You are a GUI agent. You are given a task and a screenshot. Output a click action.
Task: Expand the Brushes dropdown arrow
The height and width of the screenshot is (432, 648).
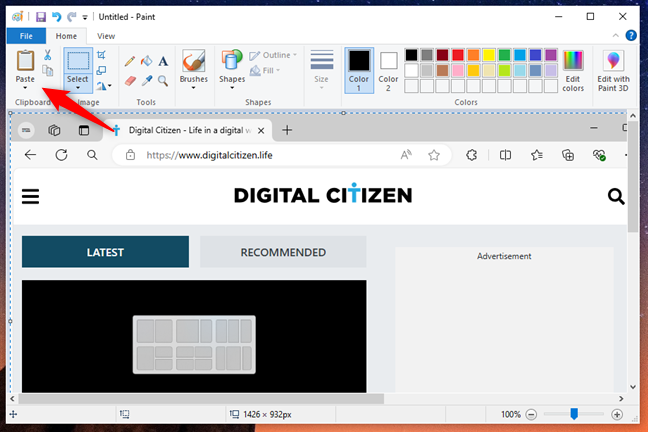pyautogui.click(x=193, y=88)
